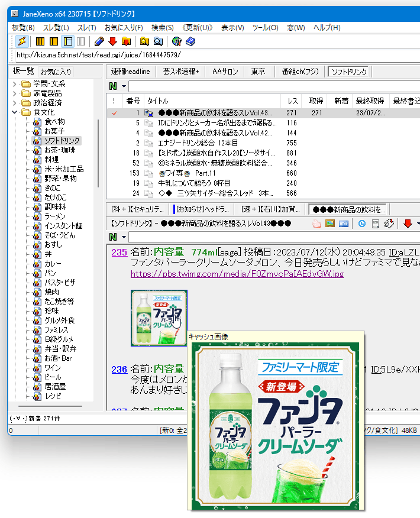Open dropdown arrow beside thread toolbar red arrow

(x=418, y=224)
